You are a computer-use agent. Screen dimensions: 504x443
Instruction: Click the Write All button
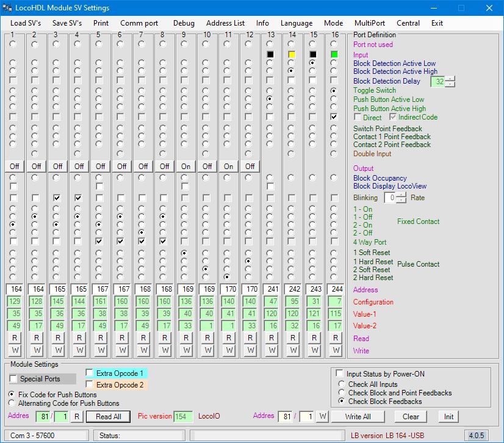point(358,417)
